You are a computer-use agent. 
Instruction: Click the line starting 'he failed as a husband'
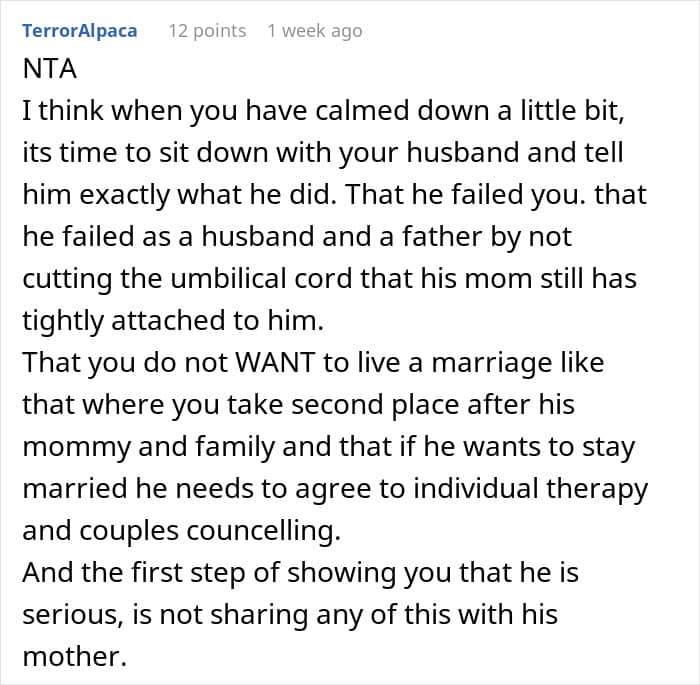pyautogui.click(x=297, y=237)
